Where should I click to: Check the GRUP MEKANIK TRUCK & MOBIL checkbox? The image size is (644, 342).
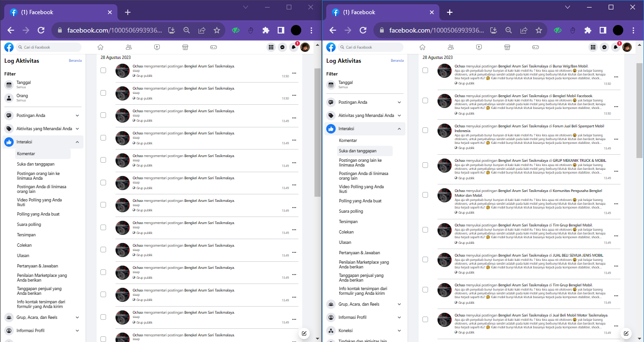(x=425, y=165)
